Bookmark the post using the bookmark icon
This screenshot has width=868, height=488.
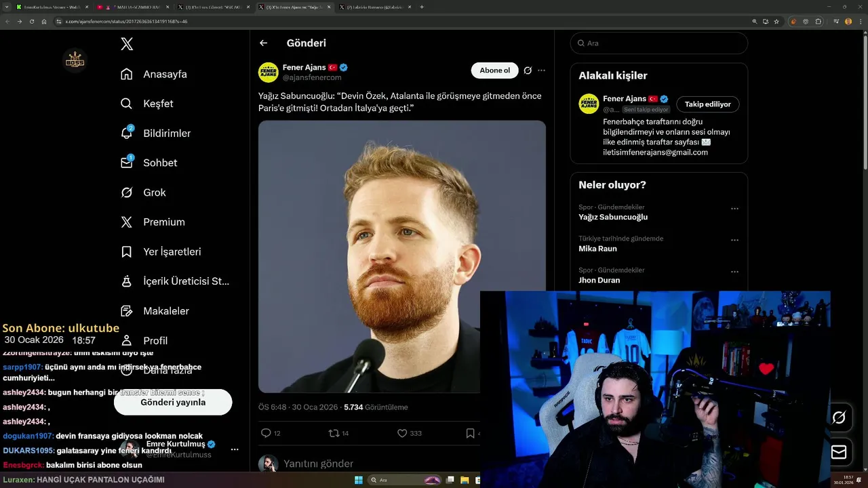point(470,433)
